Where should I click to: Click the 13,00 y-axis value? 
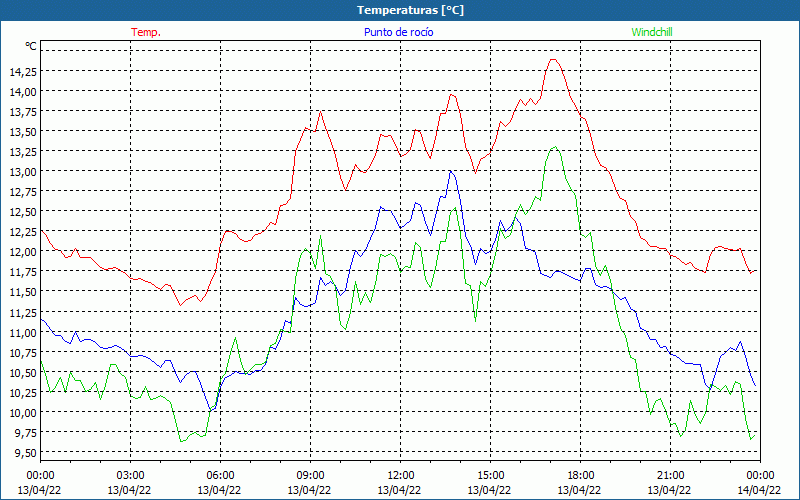tap(23, 172)
